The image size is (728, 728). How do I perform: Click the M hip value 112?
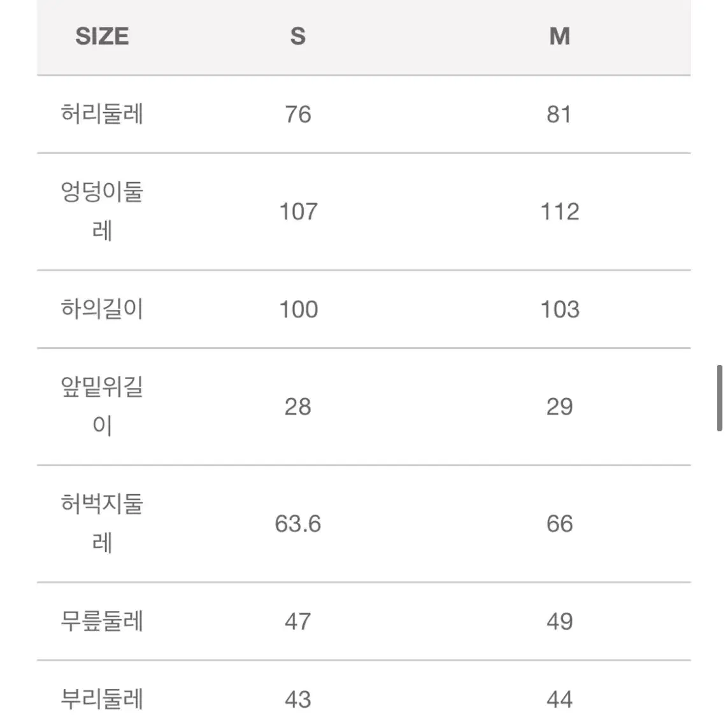click(560, 211)
